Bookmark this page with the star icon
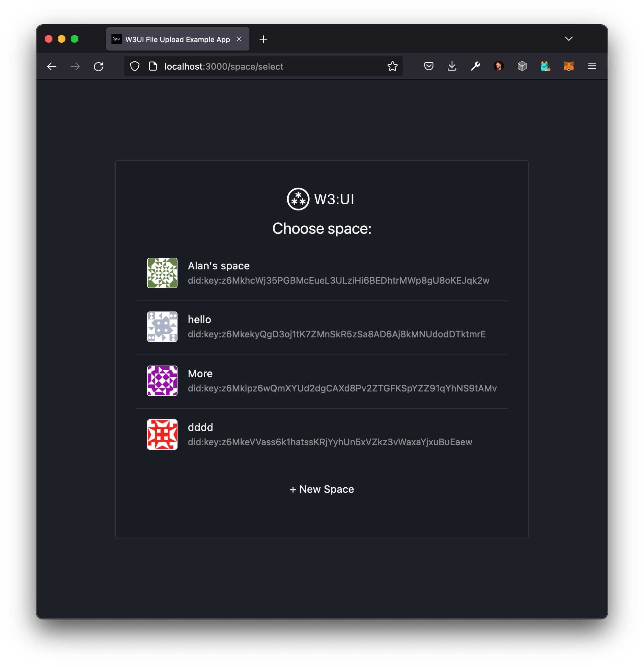 [392, 66]
